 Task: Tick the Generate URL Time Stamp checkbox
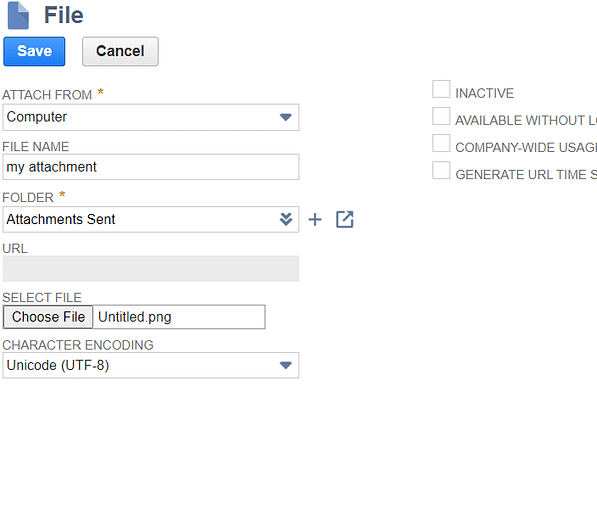coord(441,170)
